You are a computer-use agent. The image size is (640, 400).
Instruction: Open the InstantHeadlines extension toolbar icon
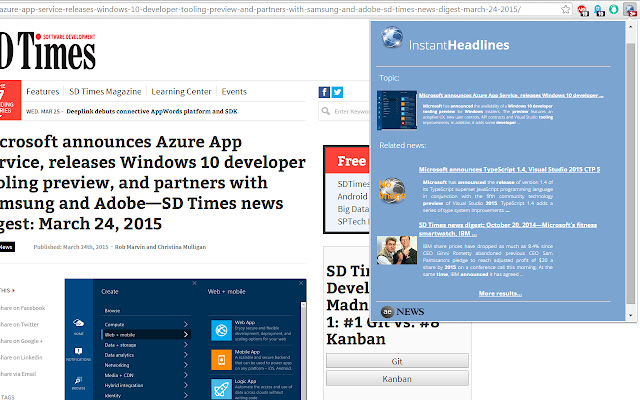click(x=630, y=10)
